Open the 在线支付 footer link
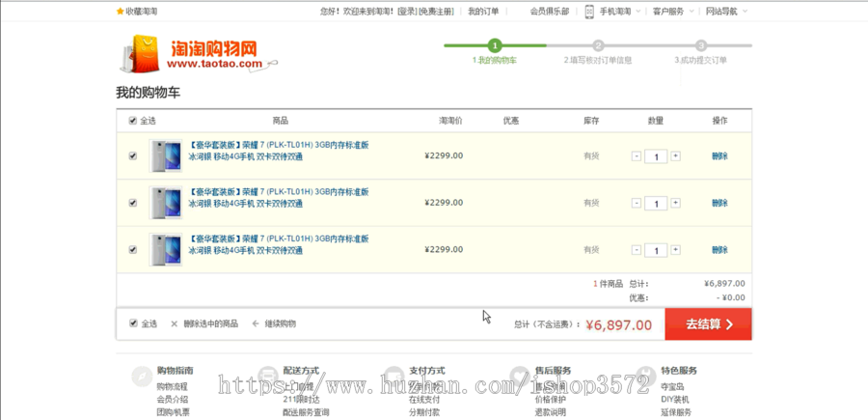Image resolution: width=868 pixels, height=420 pixels. (424, 400)
